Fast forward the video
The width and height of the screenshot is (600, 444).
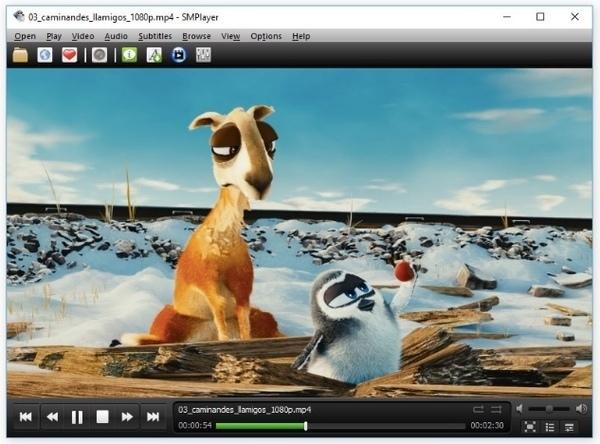pos(127,417)
